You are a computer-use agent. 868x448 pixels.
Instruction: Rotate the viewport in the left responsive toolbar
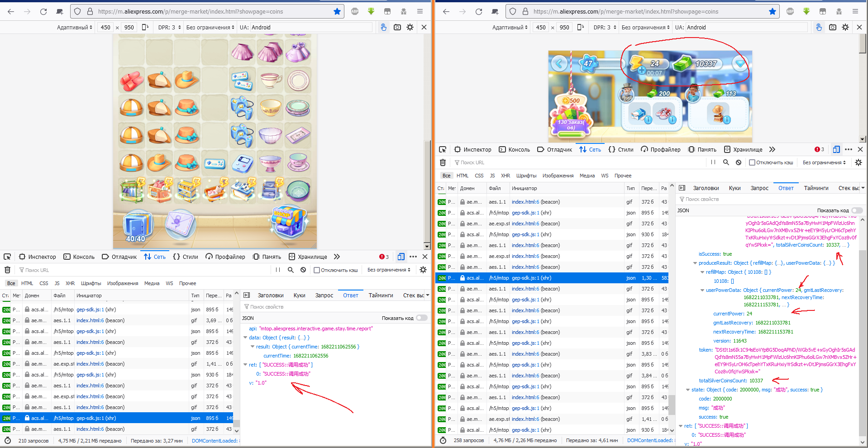tap(145, 27)
